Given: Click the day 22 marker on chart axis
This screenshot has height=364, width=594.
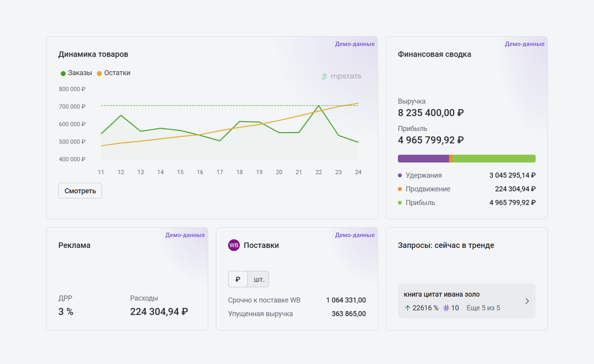Looking at the screenshot, I should (x=319, y=172).
